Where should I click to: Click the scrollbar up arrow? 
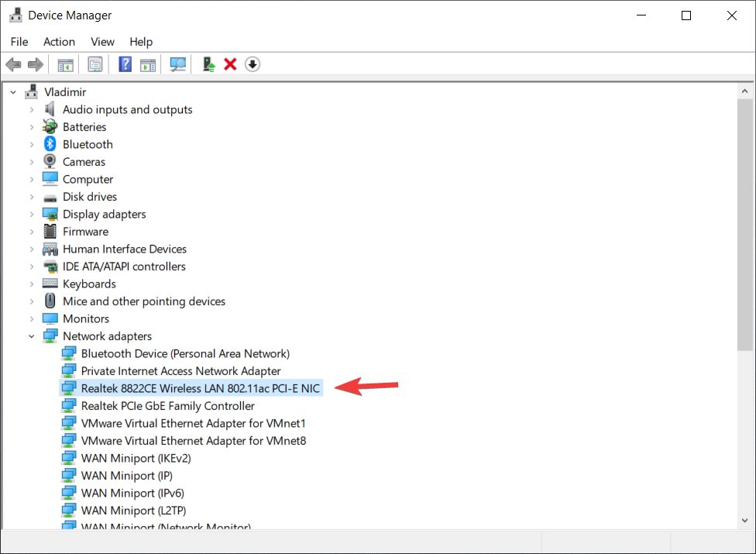pos(744,91)
